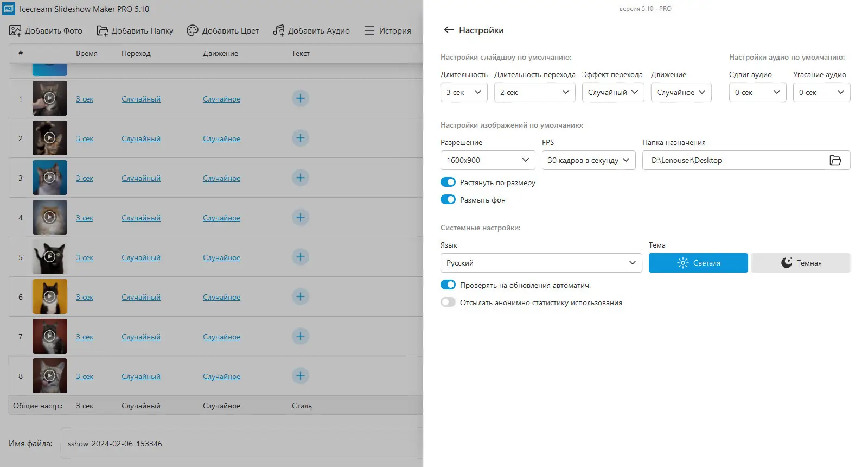Click the Имя файла input field
Screen dimensions: 868x467
pos(241,444)
